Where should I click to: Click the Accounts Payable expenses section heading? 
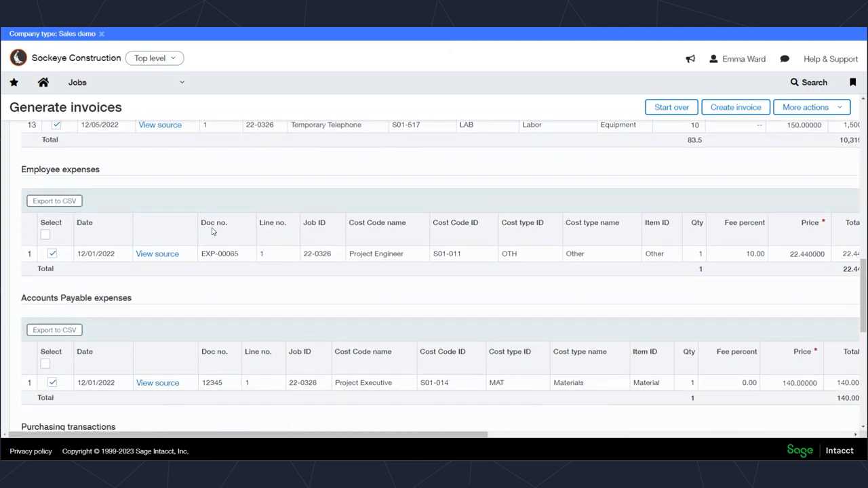point(76,298)
